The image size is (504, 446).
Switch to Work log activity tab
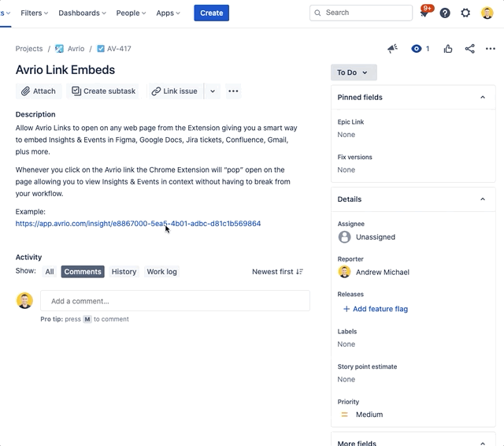point(161,272)
